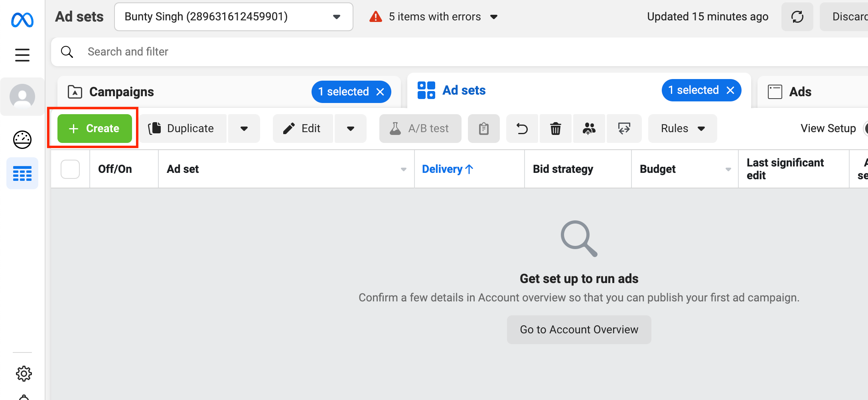Clear the Campaigns 1 selected filter
Screen dimensions: 868x400
pos(380,92)
